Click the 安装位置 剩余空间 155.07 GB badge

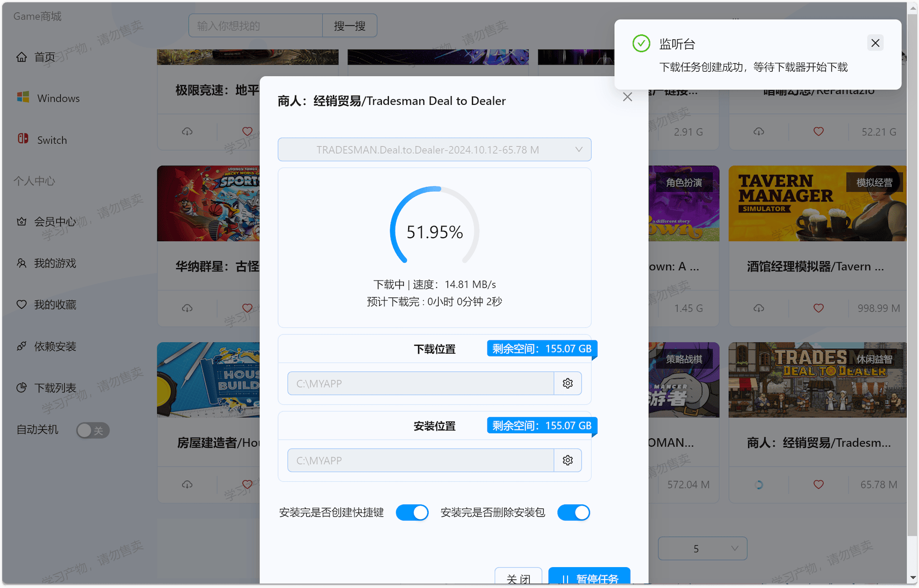click(542, 426)
